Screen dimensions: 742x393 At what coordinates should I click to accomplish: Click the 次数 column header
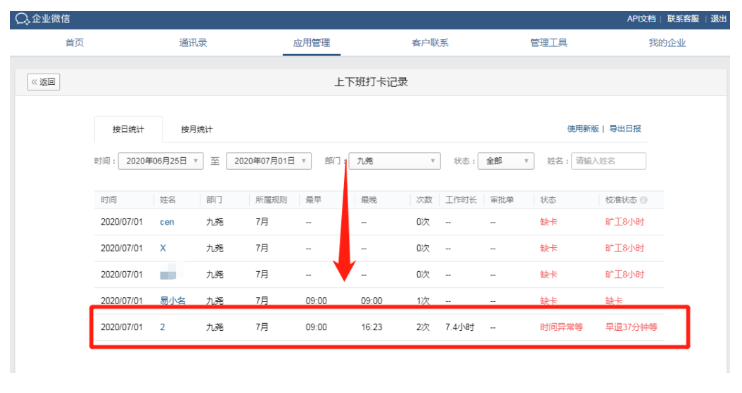point(424,200)
